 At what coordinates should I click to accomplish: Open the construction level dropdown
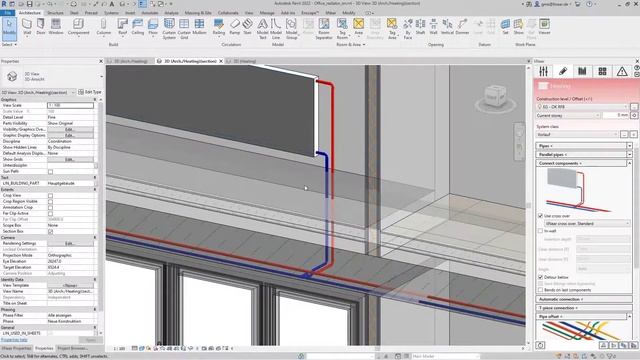pos(582,107)
